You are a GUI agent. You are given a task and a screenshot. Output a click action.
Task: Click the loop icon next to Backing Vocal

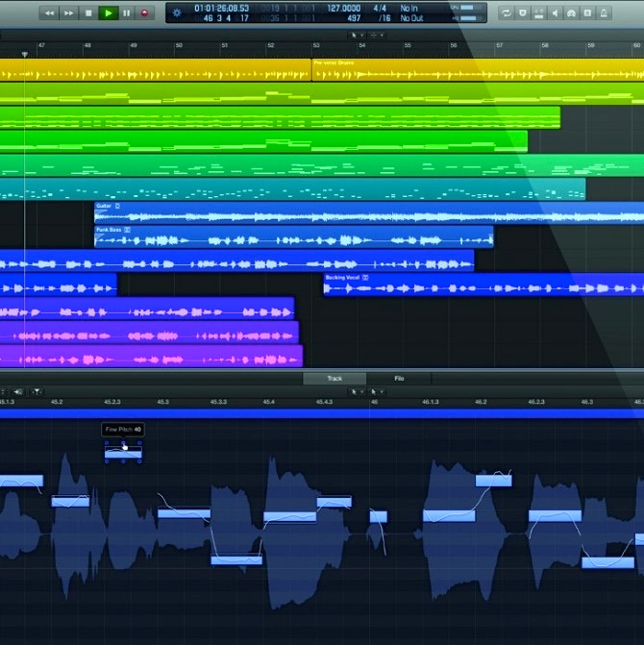(x=365, y=278)
